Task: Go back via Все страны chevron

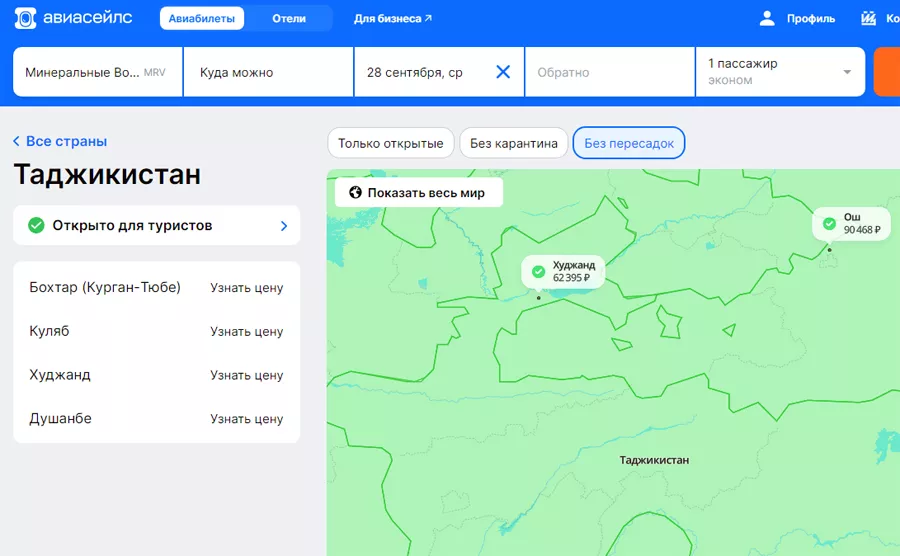Action: tap(17, 142)
